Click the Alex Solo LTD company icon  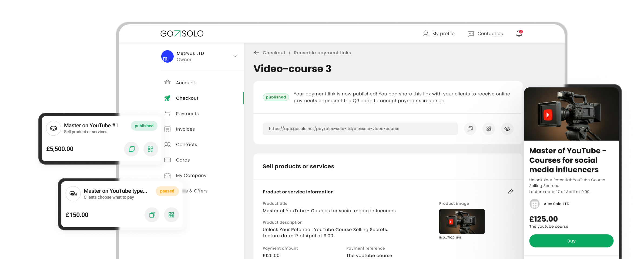[x=534, y=204]
